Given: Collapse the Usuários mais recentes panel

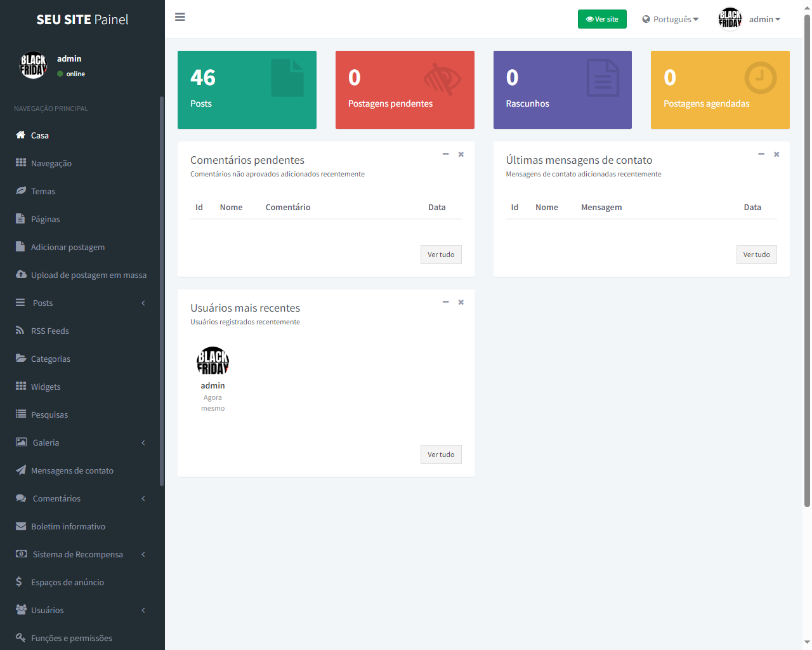Looking at the screenshot, I should pos(445,302).
